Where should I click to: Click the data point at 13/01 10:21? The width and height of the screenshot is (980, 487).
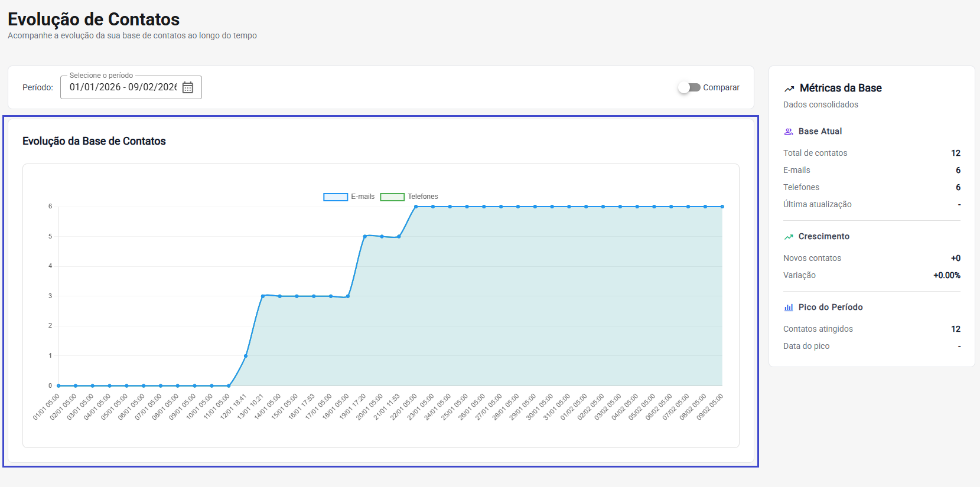point(263,296)
